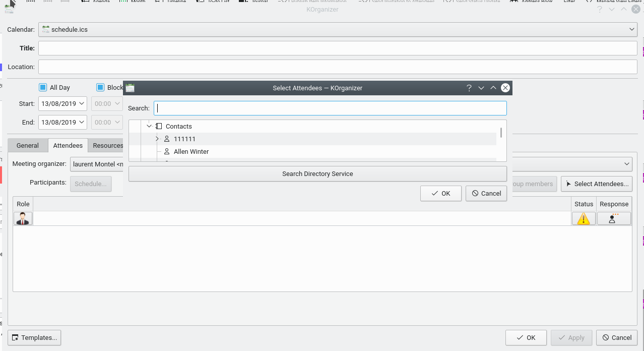Screen dimensions: 644x351
Task: Close the Select Attendees dialog window
Action: click(x=505, y=88)
